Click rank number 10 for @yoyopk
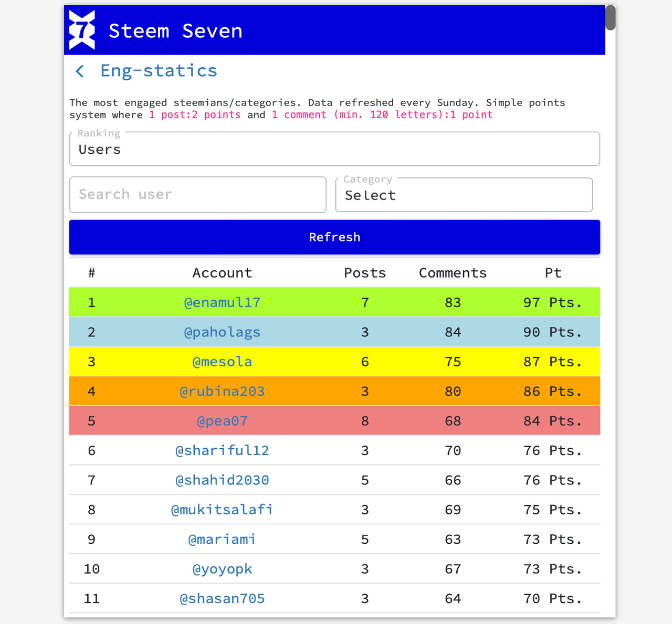 point(91,569)
